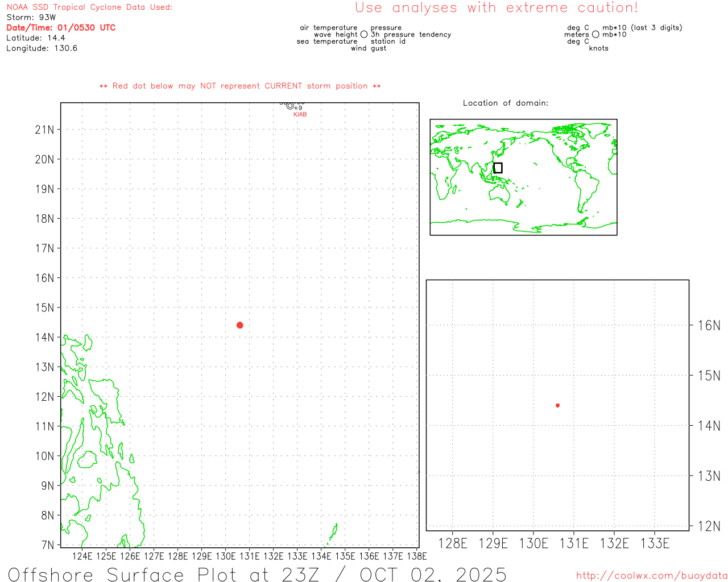Click the red KIAB station label

click(x=300, y=115)
